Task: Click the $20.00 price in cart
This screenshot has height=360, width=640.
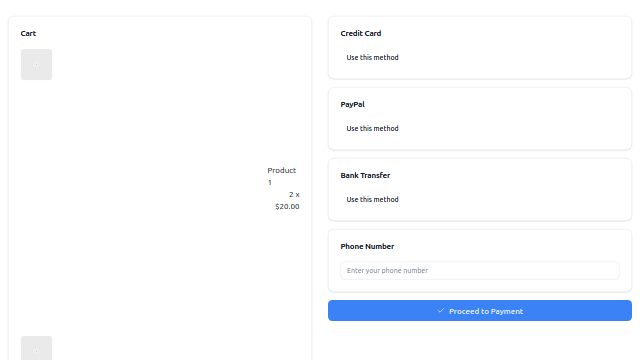Action: pos(287,207)
